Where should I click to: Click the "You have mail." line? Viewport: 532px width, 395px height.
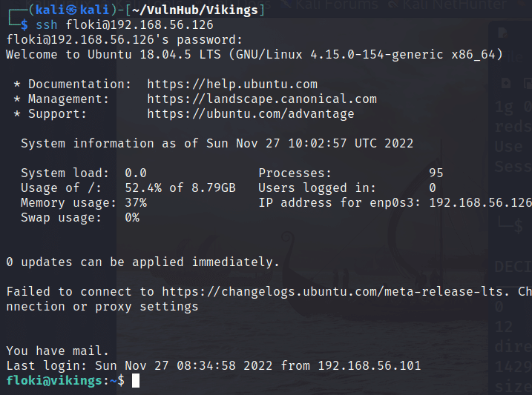57,351
